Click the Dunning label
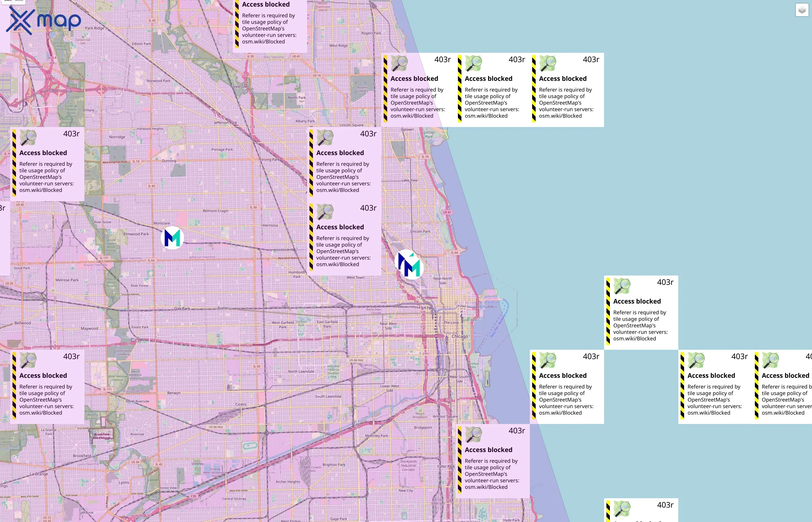Screen dimensions: 812x522 point(169,161)
